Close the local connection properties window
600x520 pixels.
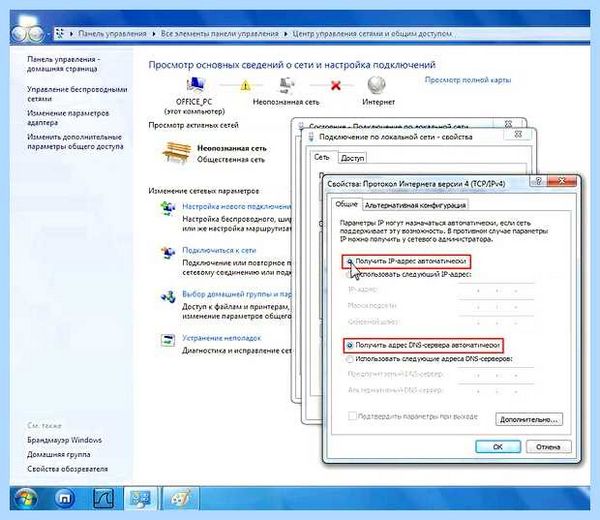coord(518,134)
